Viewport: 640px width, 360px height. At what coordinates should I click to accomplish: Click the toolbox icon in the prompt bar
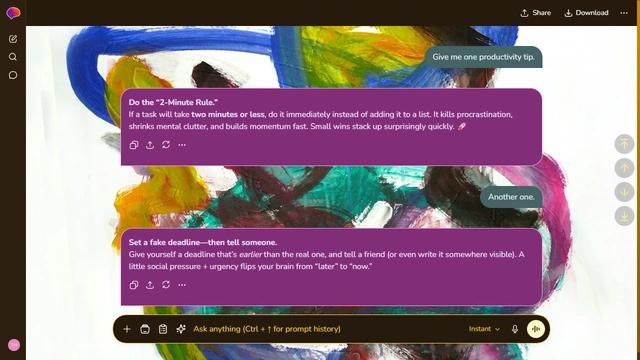click(x=145, y=329)
